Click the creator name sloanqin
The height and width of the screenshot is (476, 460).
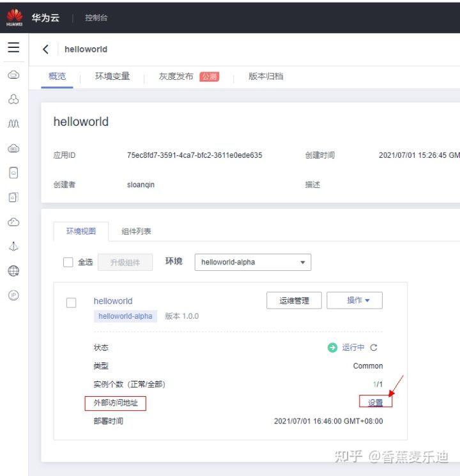141,185
